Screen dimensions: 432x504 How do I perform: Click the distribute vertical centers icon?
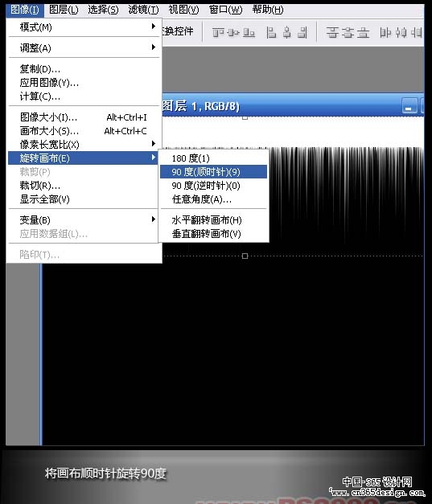348,32
